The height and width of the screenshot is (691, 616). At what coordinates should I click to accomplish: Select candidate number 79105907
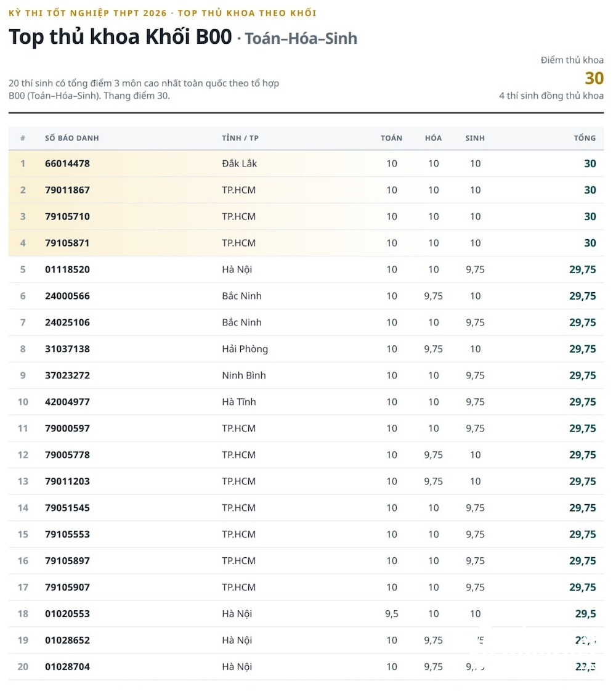click(x=67, y=587)
